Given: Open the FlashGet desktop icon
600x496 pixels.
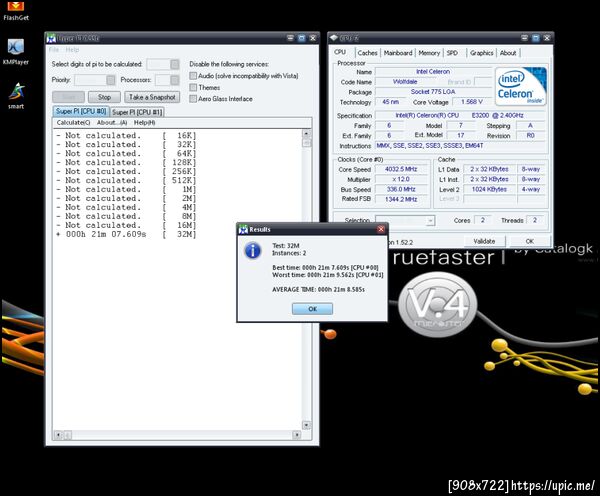Looking at the screenshot, I should pos(16,10).
